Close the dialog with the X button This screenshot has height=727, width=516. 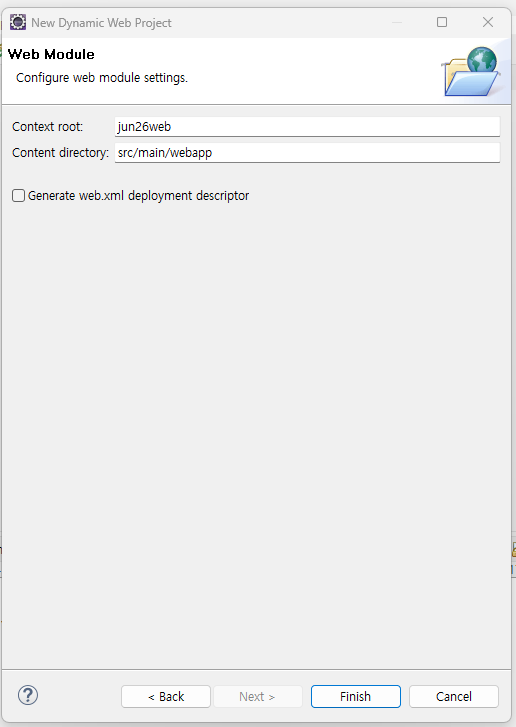click(x=488, y=22)
